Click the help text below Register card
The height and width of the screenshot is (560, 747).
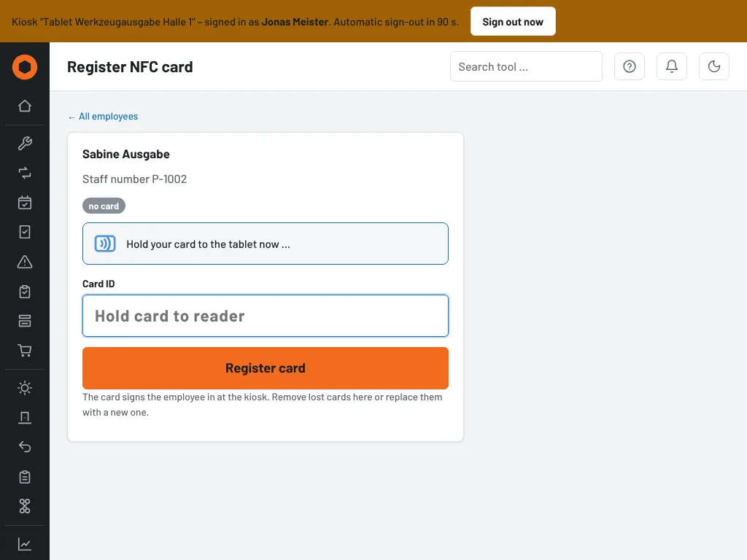[x=263, y=405]
